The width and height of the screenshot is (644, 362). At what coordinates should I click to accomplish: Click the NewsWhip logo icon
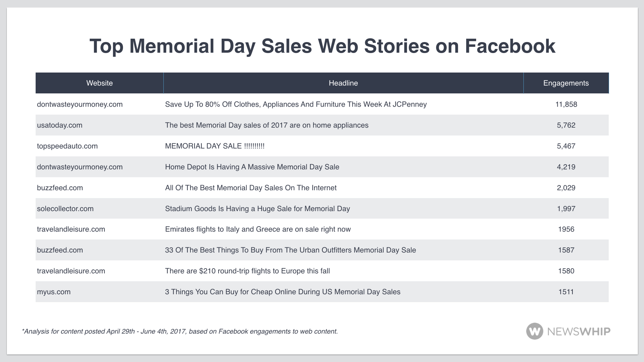click(x=534, y=331)
